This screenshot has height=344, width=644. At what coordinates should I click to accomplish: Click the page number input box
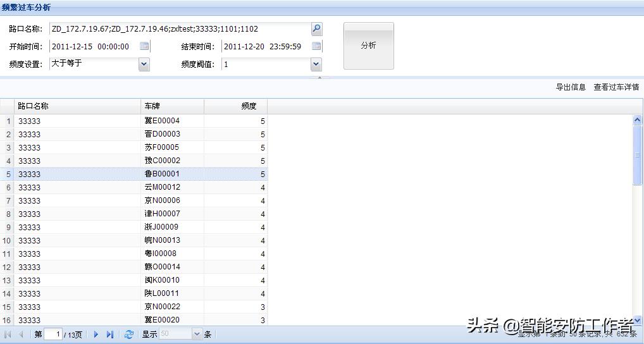pyautogui.click(x=53, y=334)
